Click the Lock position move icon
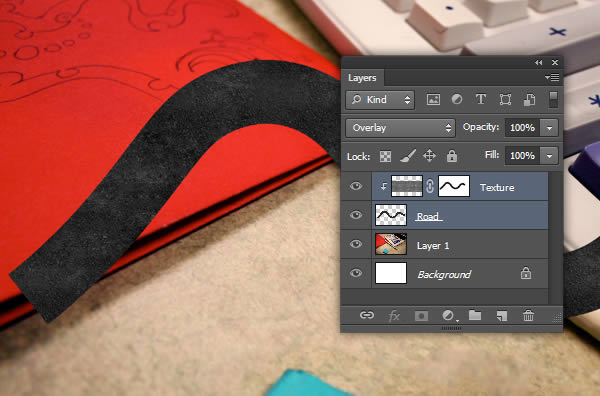 429,156
